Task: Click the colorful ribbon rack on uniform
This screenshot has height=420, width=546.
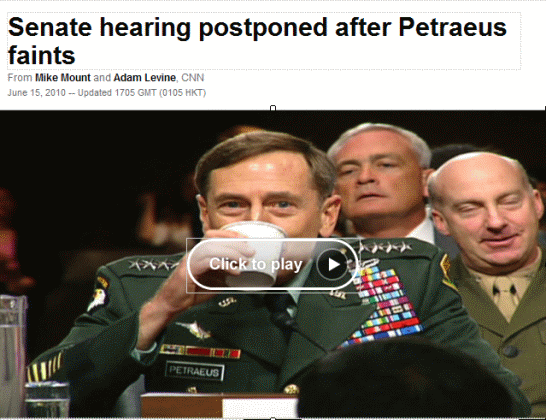Action: click(x=383, y=305)
